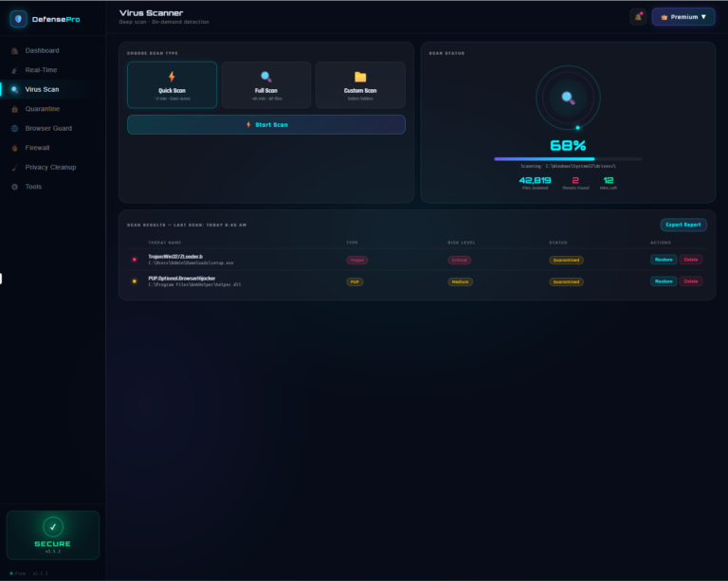Click the Quarantine lock icon in sidebar
The height and width of the screenshot is (581, 728).
pos(15,109)
